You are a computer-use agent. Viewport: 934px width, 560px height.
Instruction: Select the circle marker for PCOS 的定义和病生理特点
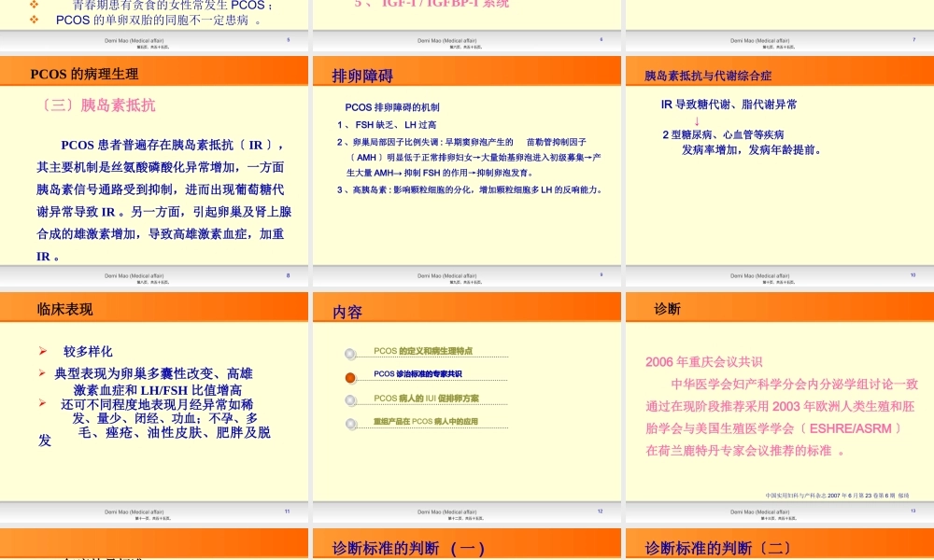(x=350, y=355)
